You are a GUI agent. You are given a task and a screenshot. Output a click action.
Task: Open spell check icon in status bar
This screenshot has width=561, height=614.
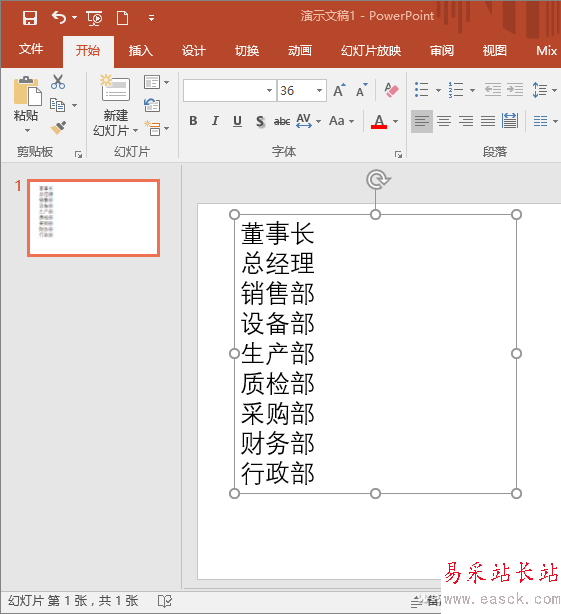[164, 601]
